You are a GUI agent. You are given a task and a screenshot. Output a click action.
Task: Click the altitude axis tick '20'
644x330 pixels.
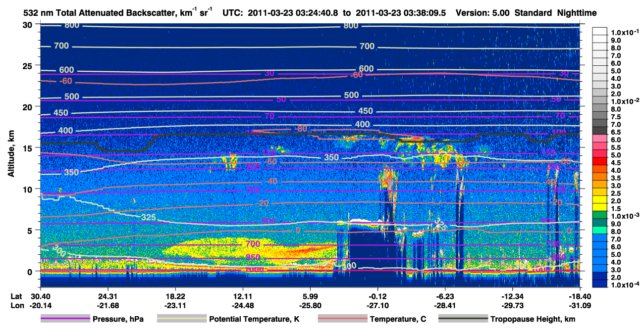29,106
